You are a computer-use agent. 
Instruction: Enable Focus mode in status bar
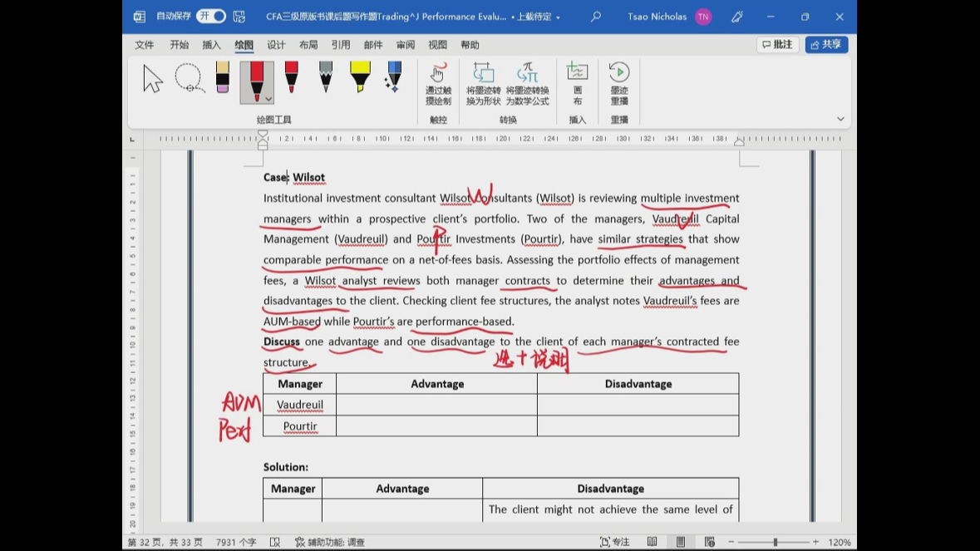coord(615,542)
